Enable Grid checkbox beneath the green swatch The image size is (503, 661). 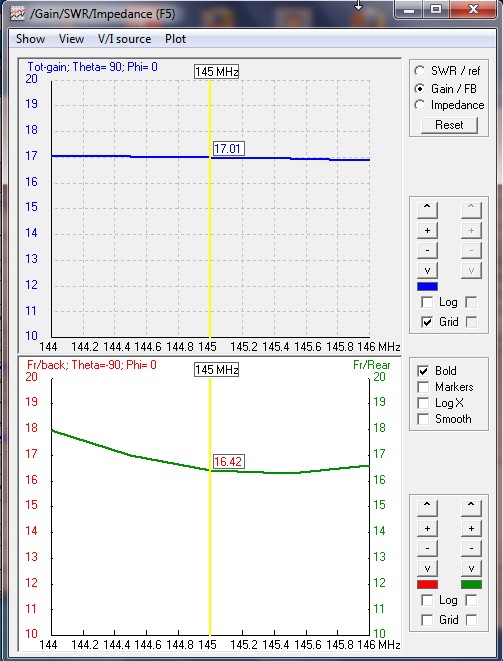pos(471,620)
